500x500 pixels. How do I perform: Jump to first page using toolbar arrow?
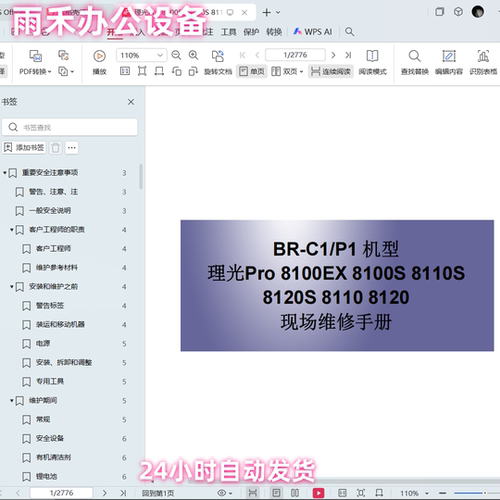[x=242, y=55]
